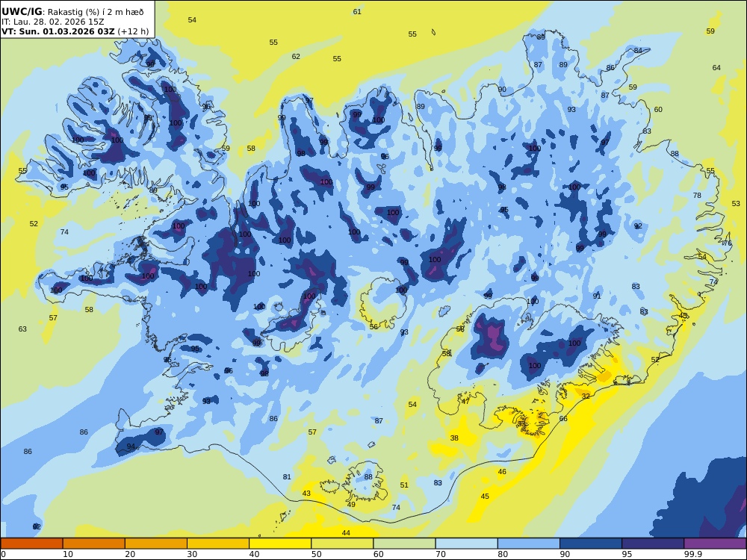The height and width of the screenshot is (560, 747).
Task: Select the 10–20 orange legend swatch
Action: [x=94, y=544]
